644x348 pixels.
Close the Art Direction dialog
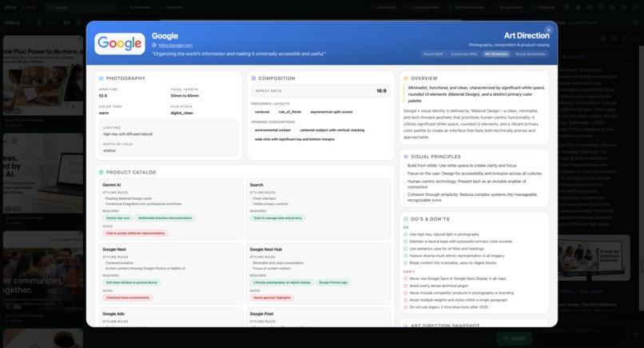coord(548,30)
